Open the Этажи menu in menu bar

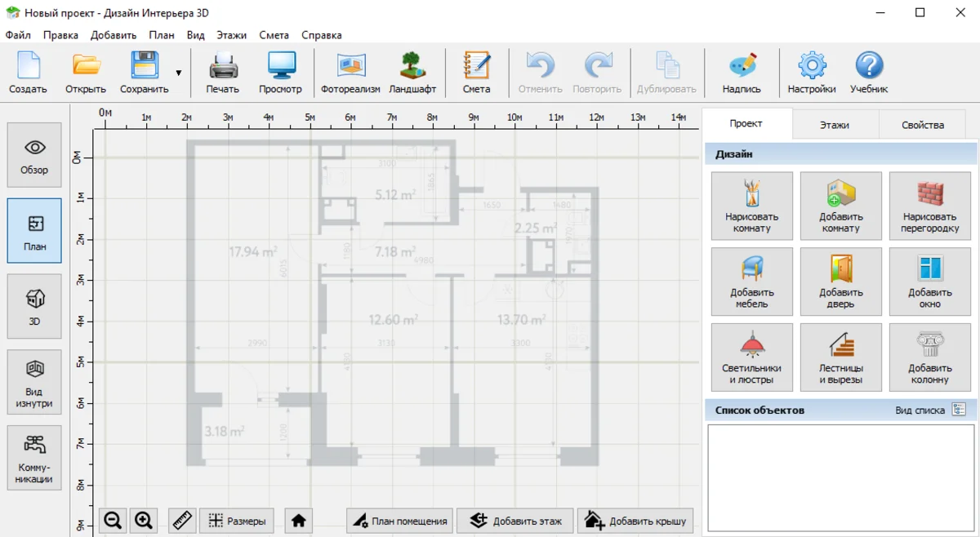(231, 35)
